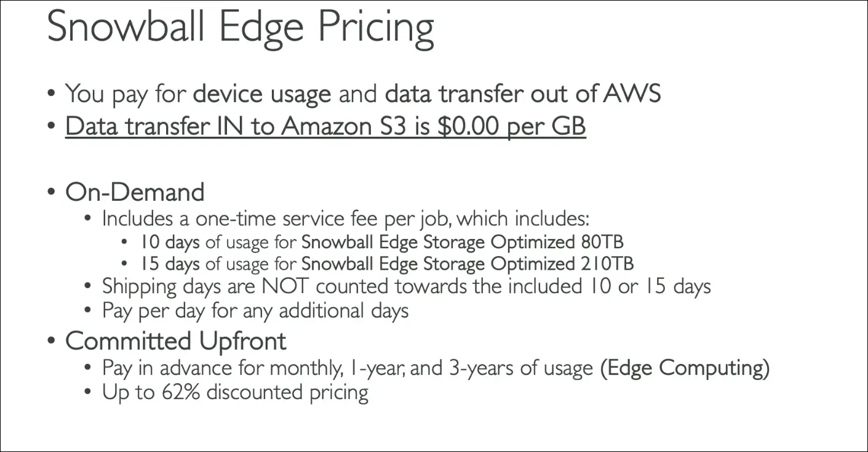The image size is (868, 452).
Task: Select the "On-Demand" heading
Action: click(x=135, y=192)
